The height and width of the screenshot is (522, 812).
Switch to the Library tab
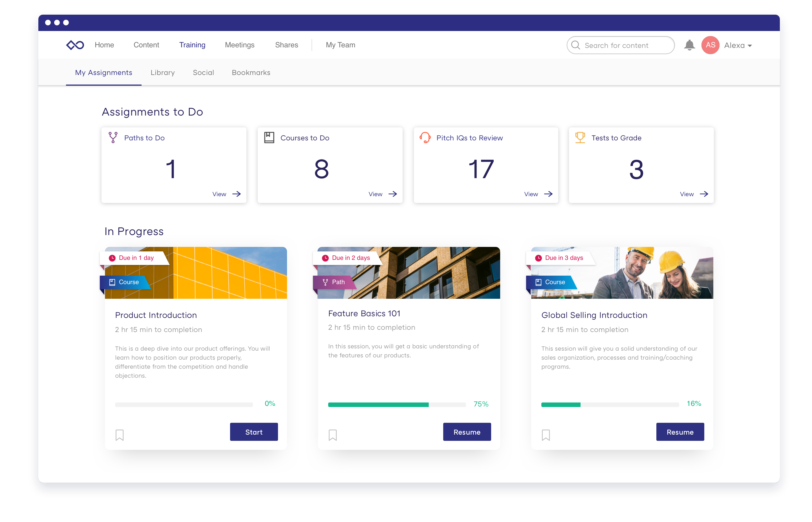[x=162, y=72]
